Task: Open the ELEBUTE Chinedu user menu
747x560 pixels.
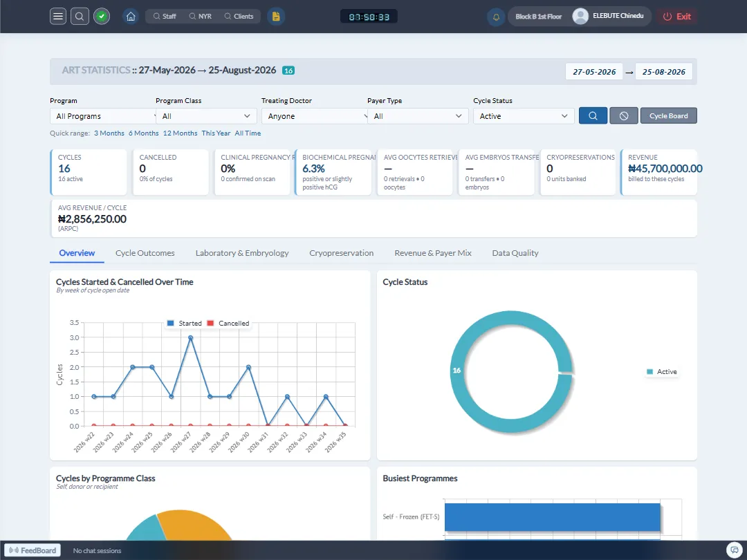Action: (x=618, y=16)
